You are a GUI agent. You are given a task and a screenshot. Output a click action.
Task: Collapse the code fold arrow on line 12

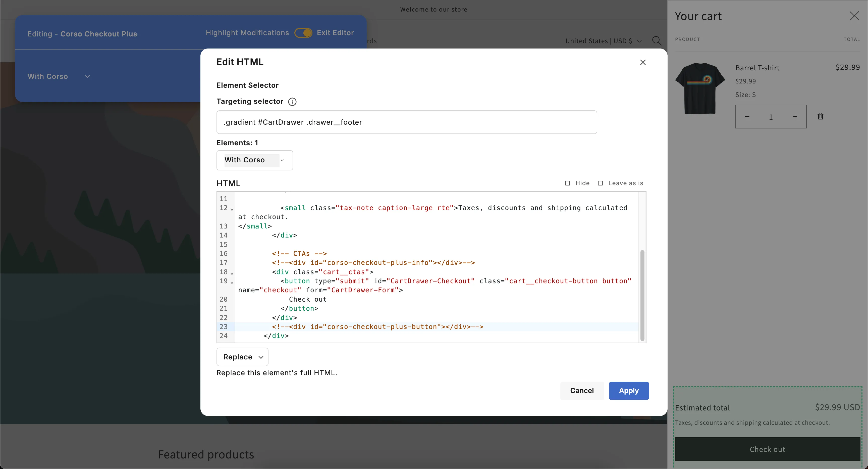[232, 209]
